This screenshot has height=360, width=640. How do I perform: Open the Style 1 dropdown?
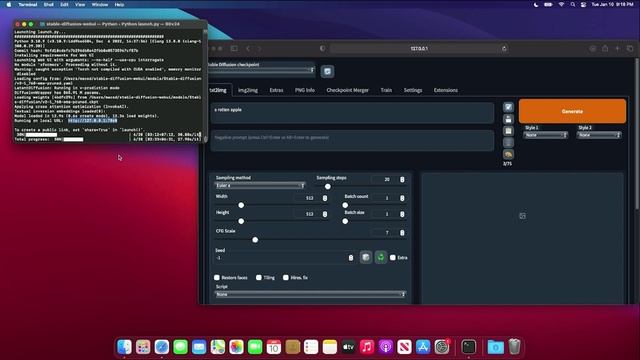pos(546,135)
